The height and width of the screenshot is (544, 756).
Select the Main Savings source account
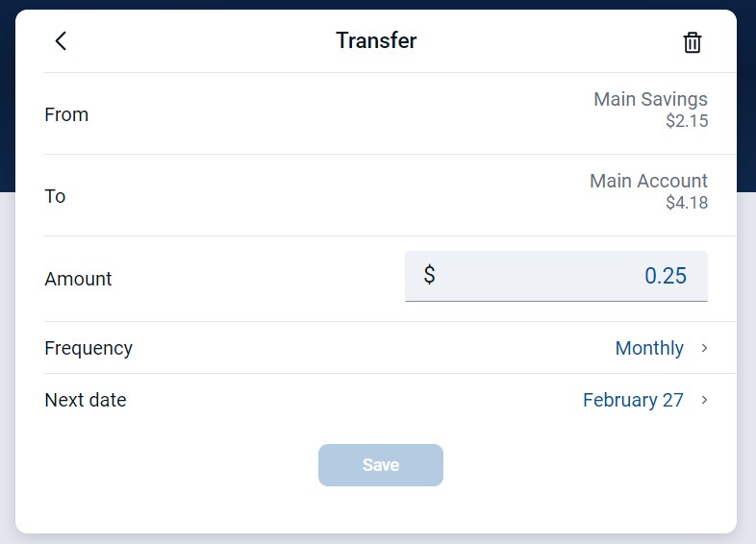650,99
